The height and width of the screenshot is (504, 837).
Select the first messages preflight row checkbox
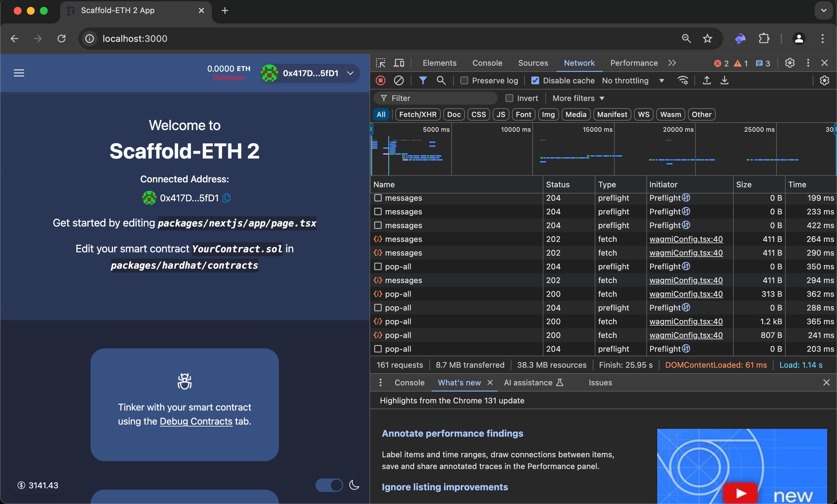click(x=378, y=198)
